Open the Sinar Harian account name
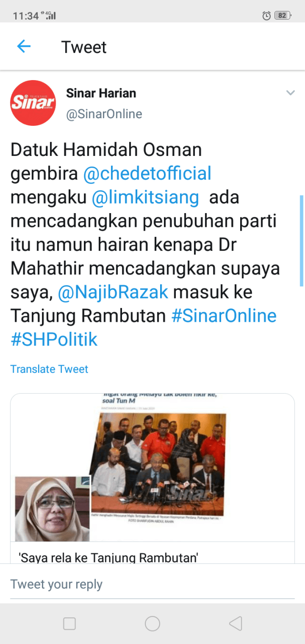 click(101, 93)
